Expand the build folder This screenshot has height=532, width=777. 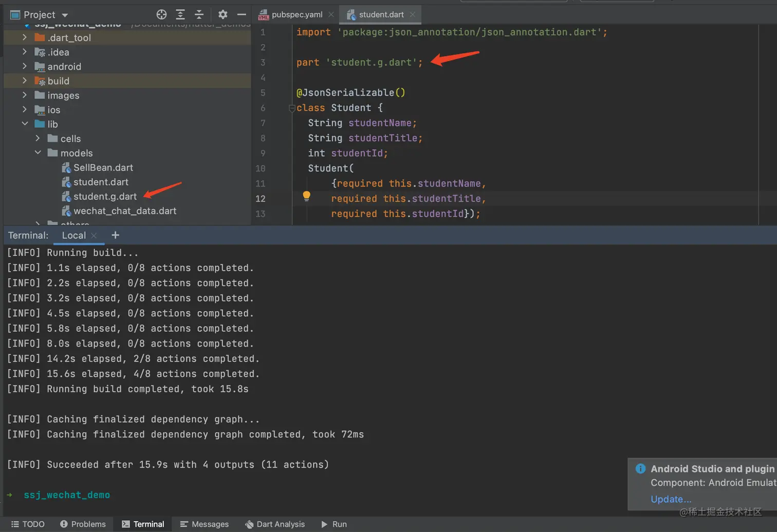[24, 81]
